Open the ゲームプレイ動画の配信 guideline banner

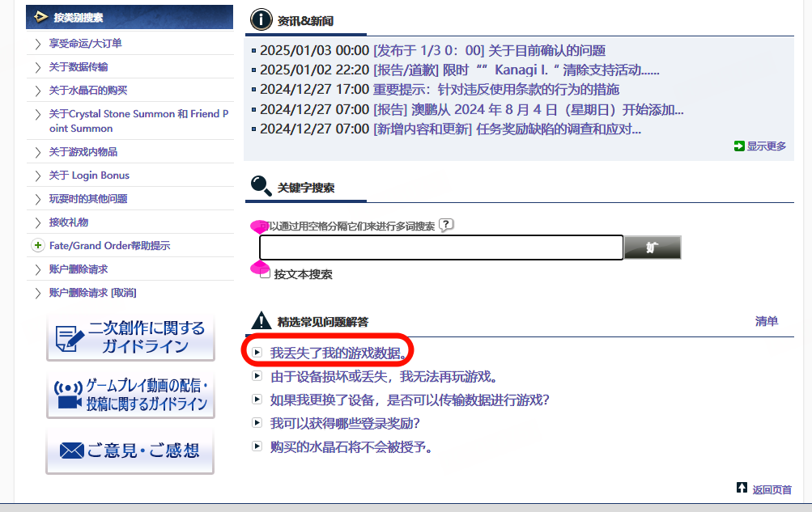(x=130, y=395)
